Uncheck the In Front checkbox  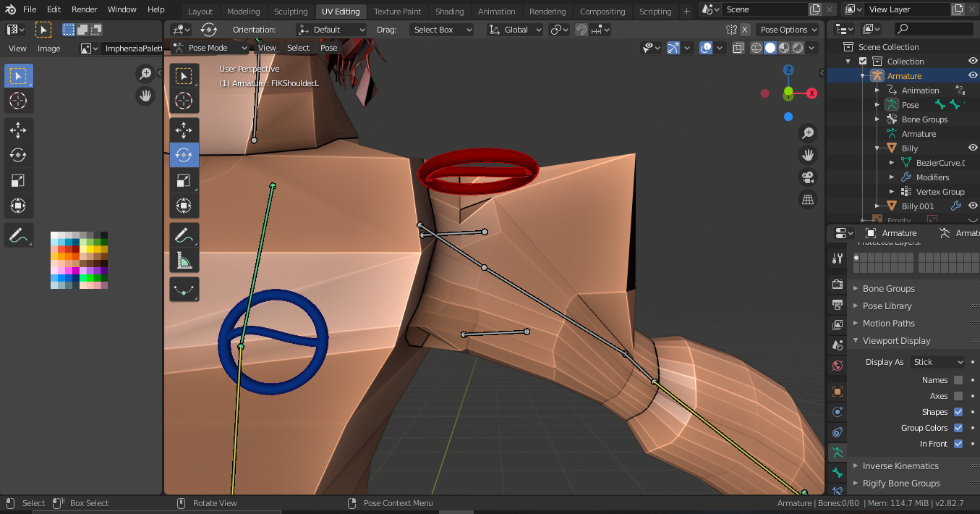(958, 444)
